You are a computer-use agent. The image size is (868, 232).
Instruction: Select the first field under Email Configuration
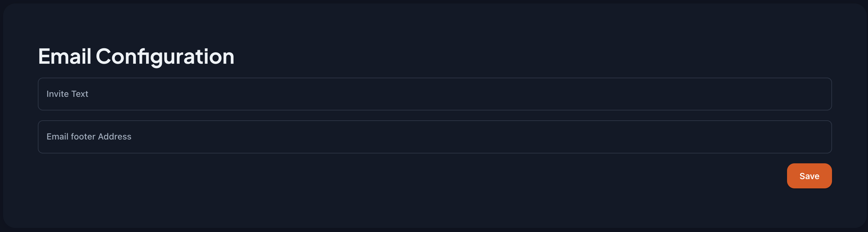tap(434, 94)
